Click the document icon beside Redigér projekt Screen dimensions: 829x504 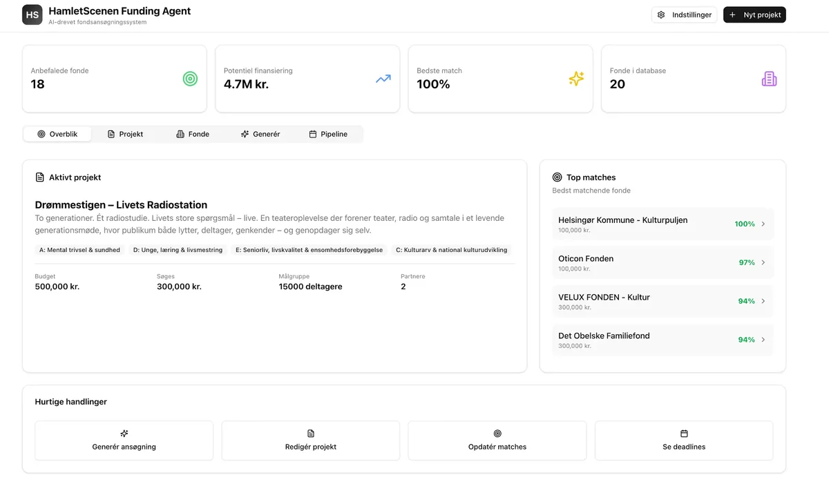pos(310,433)
